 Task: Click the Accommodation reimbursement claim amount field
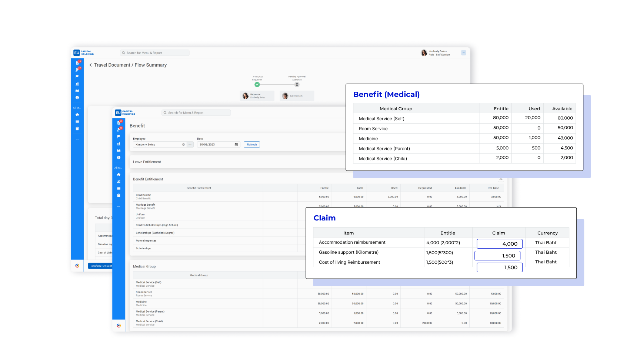(x=499, y=244)
